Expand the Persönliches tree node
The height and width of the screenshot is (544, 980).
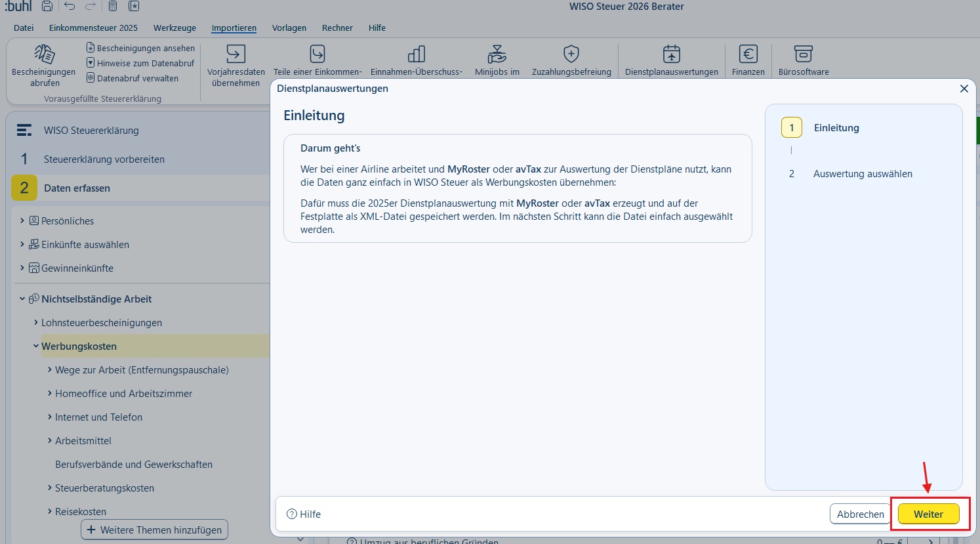click(x=22, y=220)
